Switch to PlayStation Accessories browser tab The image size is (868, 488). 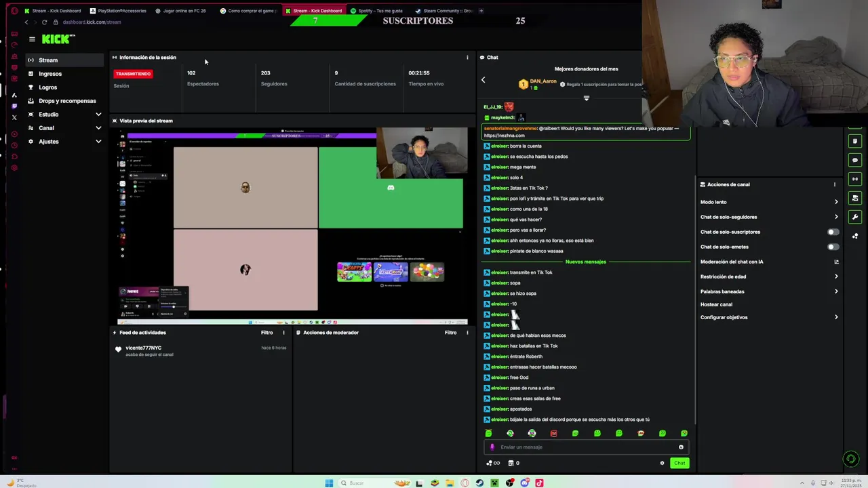(x=118, y=11)
